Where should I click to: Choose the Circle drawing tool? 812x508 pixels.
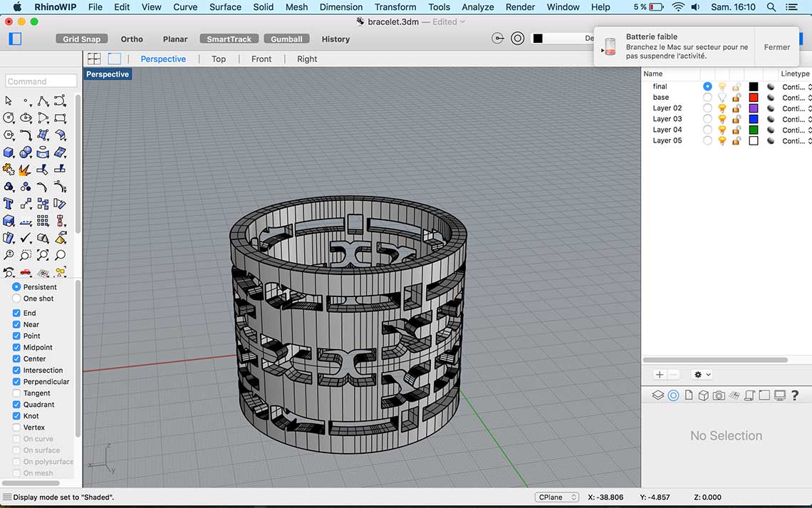9,118
